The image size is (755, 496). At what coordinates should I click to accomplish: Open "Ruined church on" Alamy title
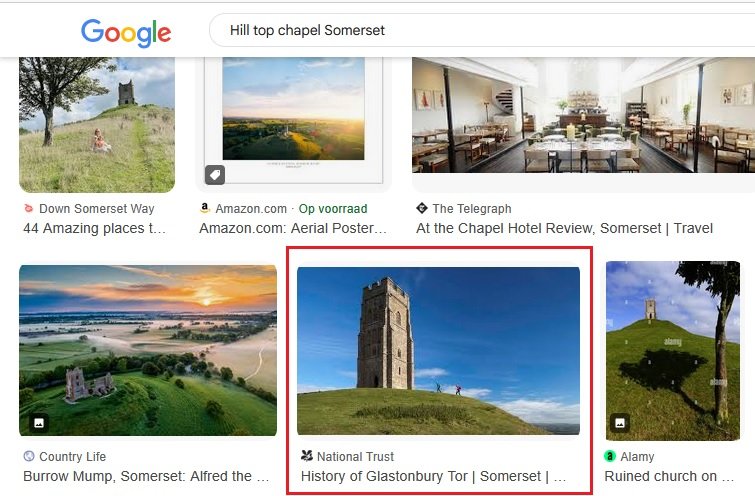(661, 477)
